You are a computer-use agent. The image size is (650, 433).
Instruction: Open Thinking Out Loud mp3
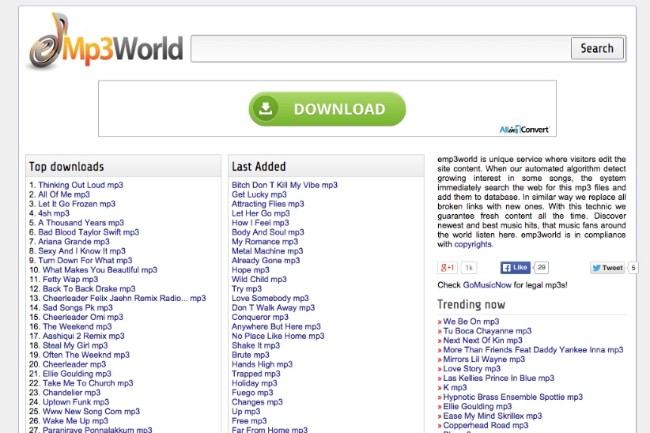[81, 185]
